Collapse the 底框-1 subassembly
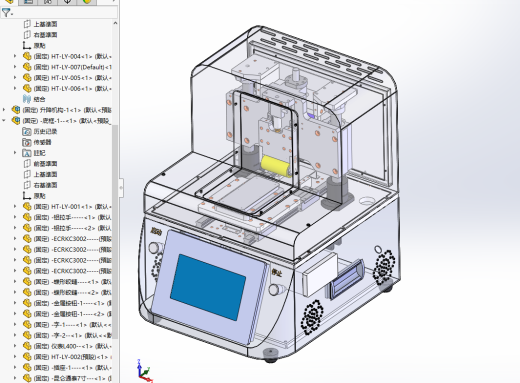Screen dimensions: 520x383 4,120
